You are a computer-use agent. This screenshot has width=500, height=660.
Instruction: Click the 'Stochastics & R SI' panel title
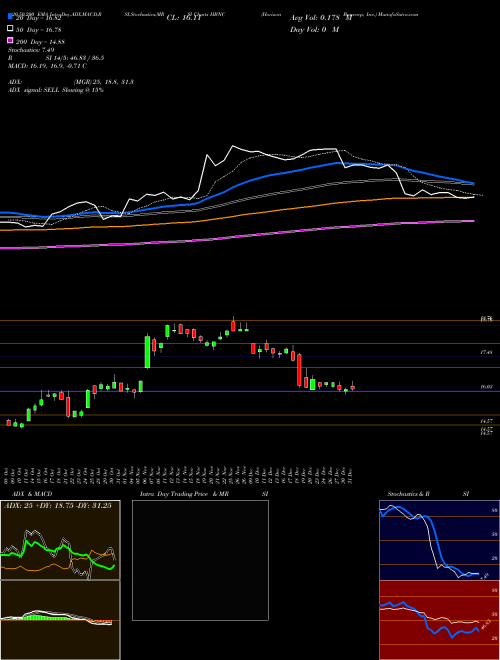428,494
